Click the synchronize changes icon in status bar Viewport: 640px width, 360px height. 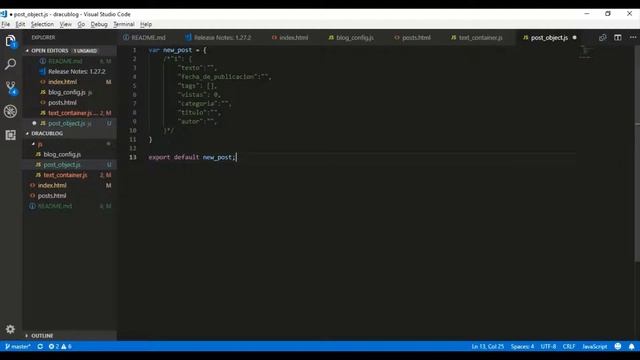(x=40, y=347)
